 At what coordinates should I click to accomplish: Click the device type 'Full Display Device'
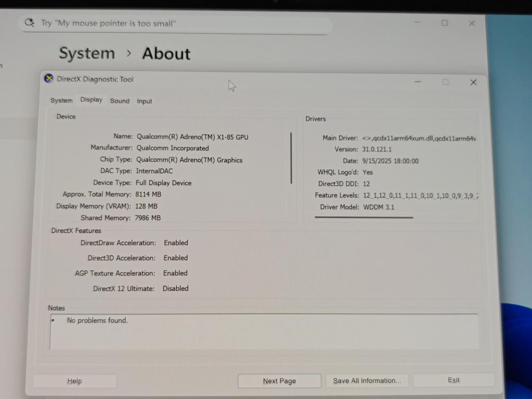[x=163, y=183]
